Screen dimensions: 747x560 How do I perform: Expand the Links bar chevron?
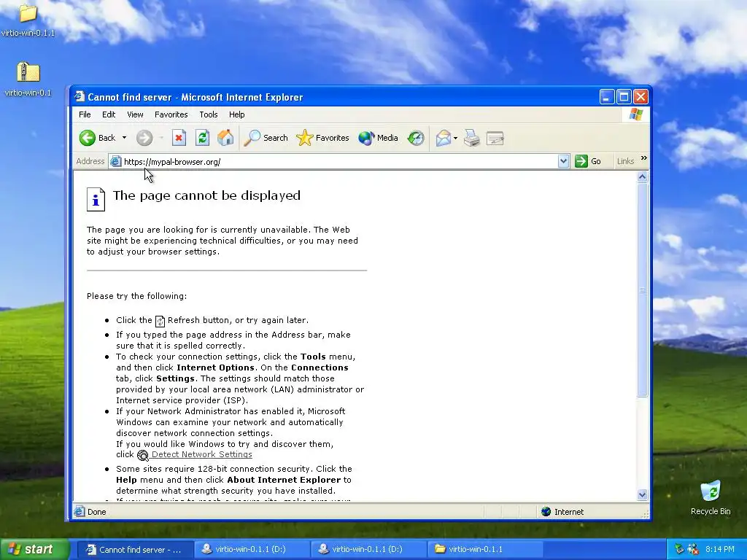(x=644, y=158)
